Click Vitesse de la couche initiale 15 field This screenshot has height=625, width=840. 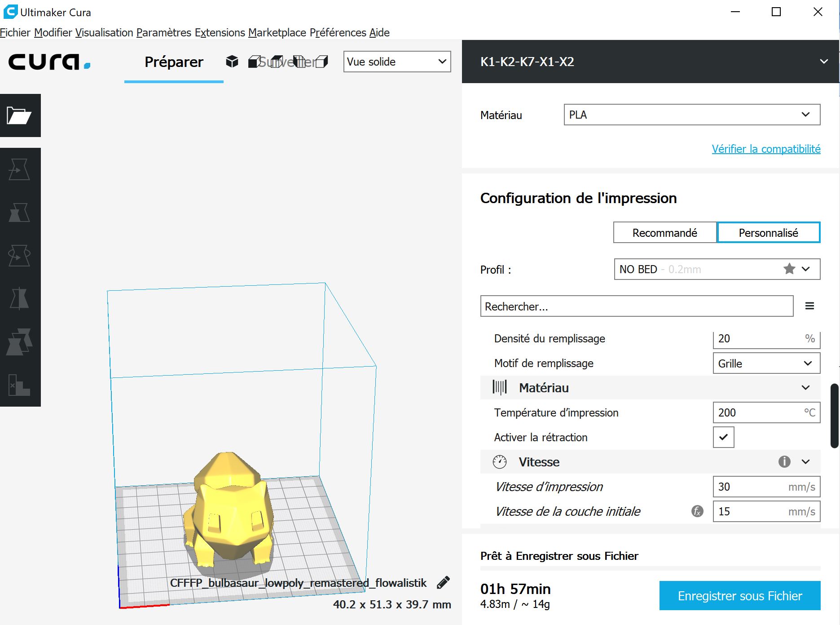pos(766,511)
